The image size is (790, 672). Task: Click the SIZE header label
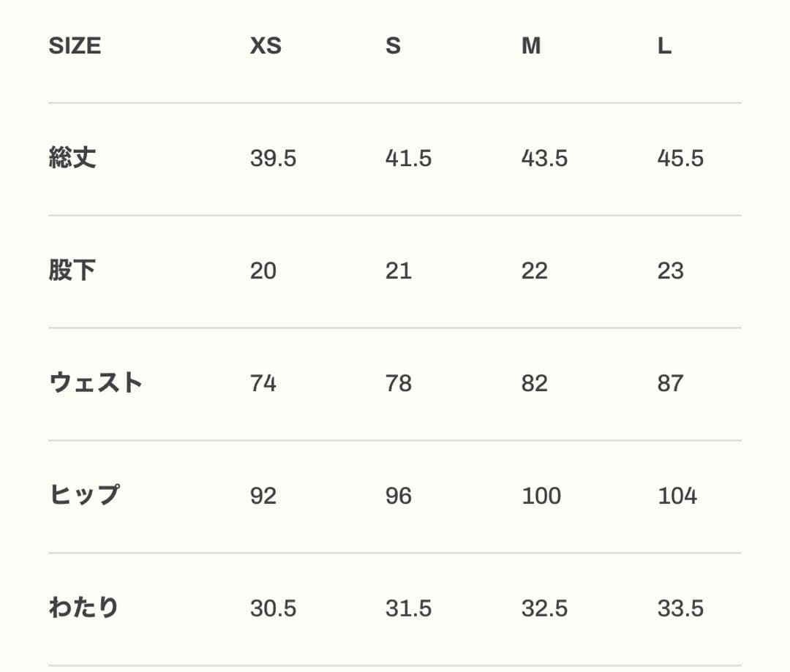tap(75, 46)
